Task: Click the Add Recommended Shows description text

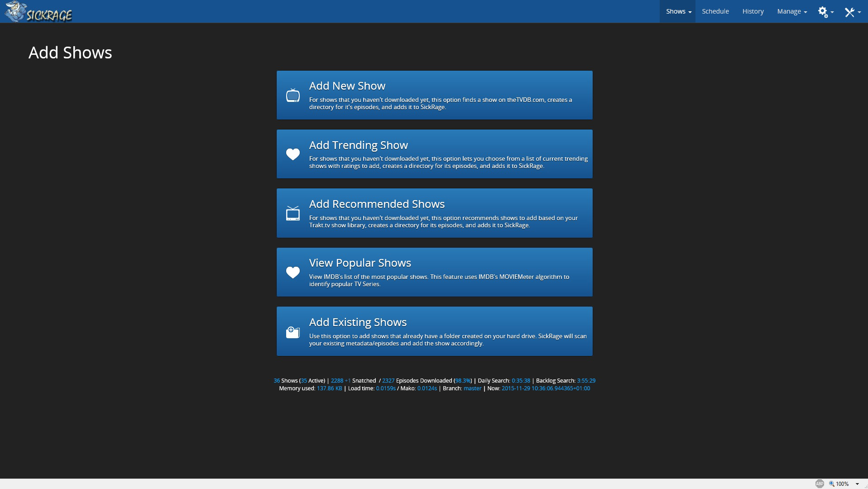Action: point(443,222)
